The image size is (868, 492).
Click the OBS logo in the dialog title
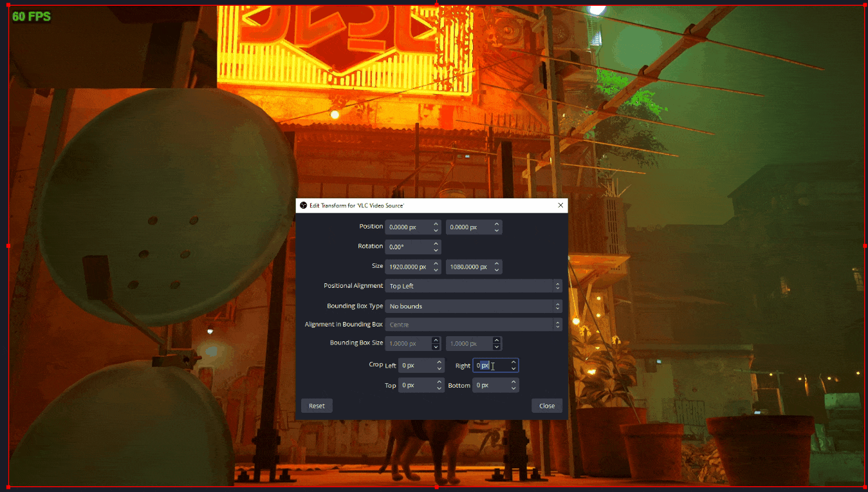point(304,205)
